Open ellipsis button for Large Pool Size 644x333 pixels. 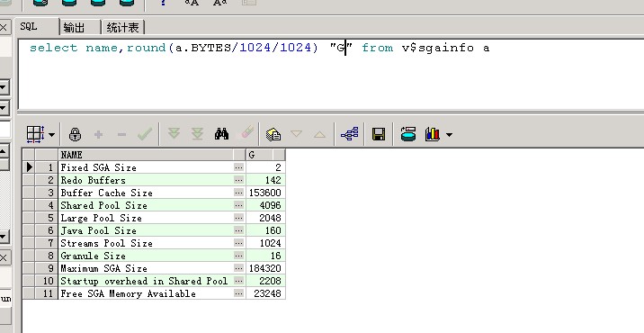238,218
